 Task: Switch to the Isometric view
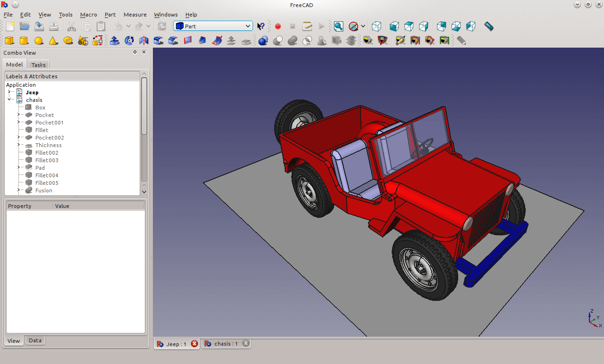pos(377,26)
